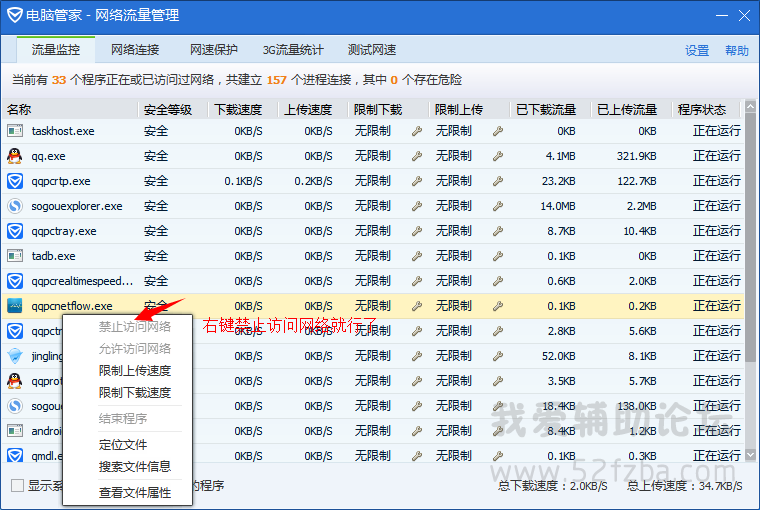Image resolution: width=760 pixels, height=510 pixels.
Task: Click the upload limit wrench for qqpctray.exe
Action: tap(498, 231)
